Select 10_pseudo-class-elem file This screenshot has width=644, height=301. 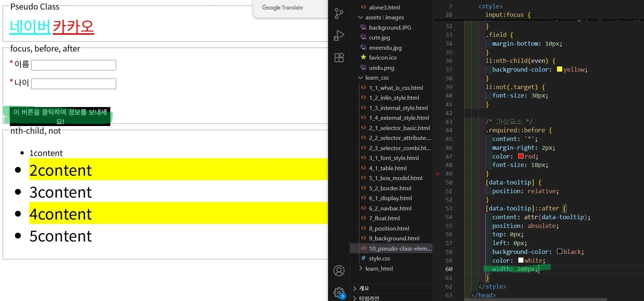pos(391,248)
